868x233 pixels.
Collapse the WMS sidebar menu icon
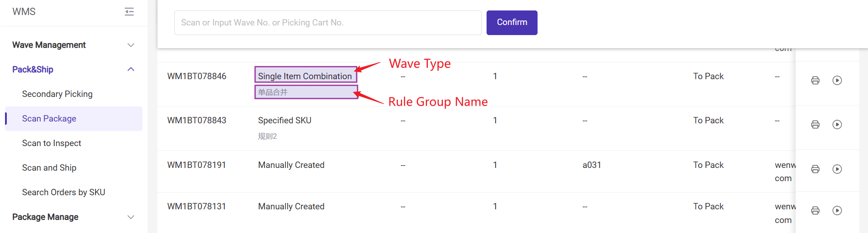pyautogui.click(x=129, y=12)
